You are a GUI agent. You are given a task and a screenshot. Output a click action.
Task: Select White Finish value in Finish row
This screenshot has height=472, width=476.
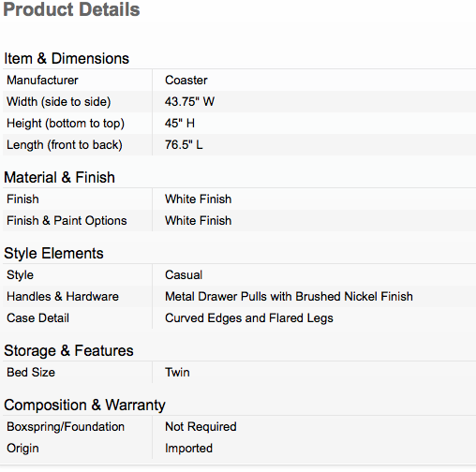(199, 199)
